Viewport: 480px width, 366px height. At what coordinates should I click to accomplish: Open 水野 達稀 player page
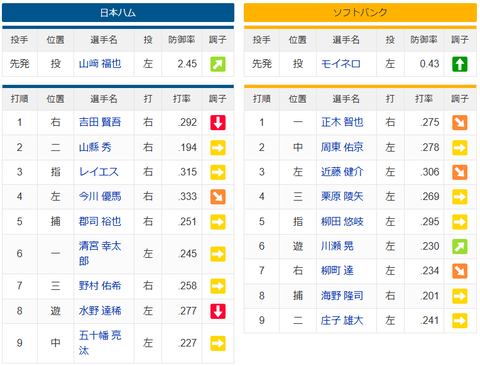point(100,311)
